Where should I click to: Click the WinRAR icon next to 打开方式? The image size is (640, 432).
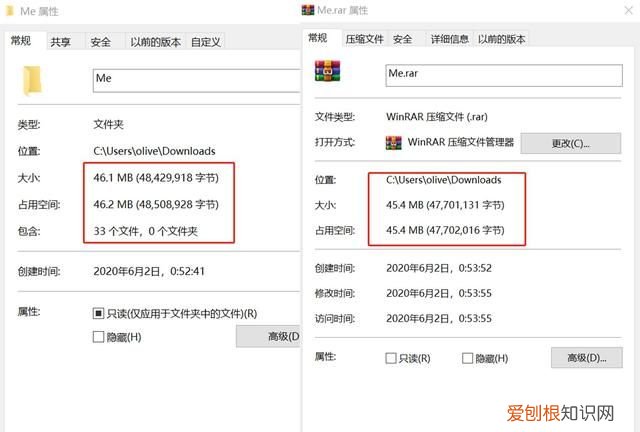coord(393,143)
